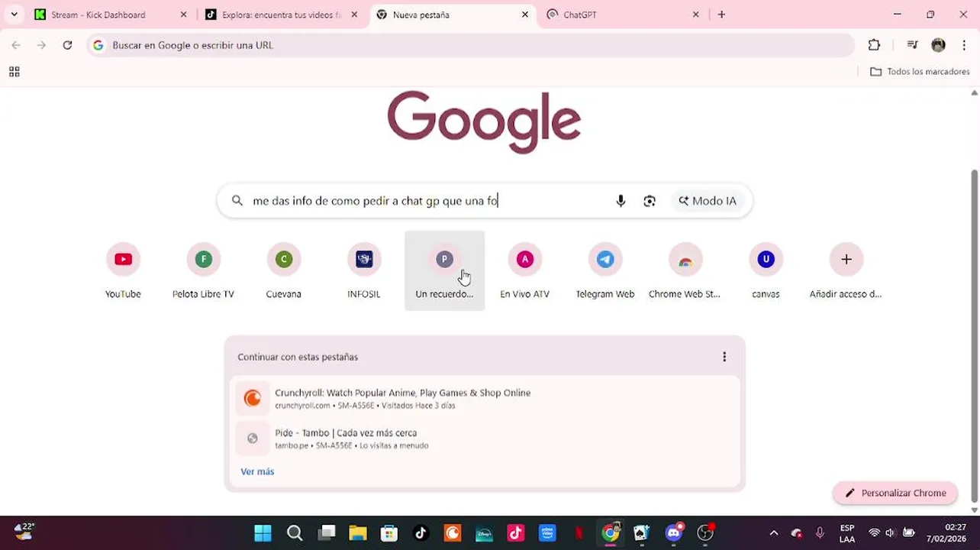Reload the current page
Image resolution: width=980 pixels, height=550 pixels.
pyautogui.click(x=67, y=45)
